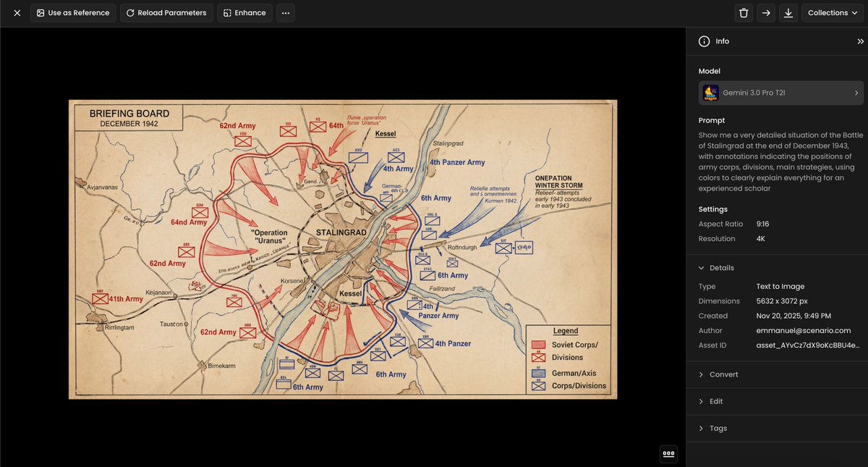This screenshot has height=467, width=868.
Task: Close the asset viewer with the X
Action: click(17, 12)
